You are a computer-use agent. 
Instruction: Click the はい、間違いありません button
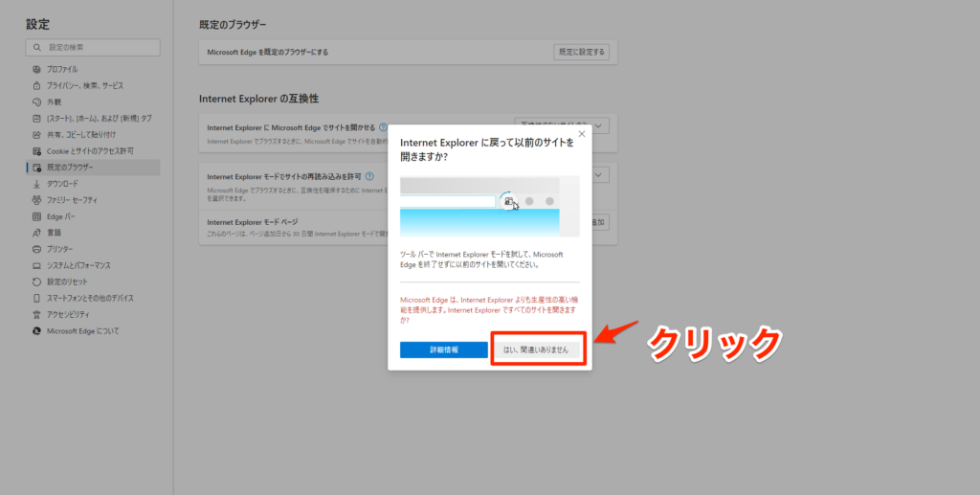point(536,350)
